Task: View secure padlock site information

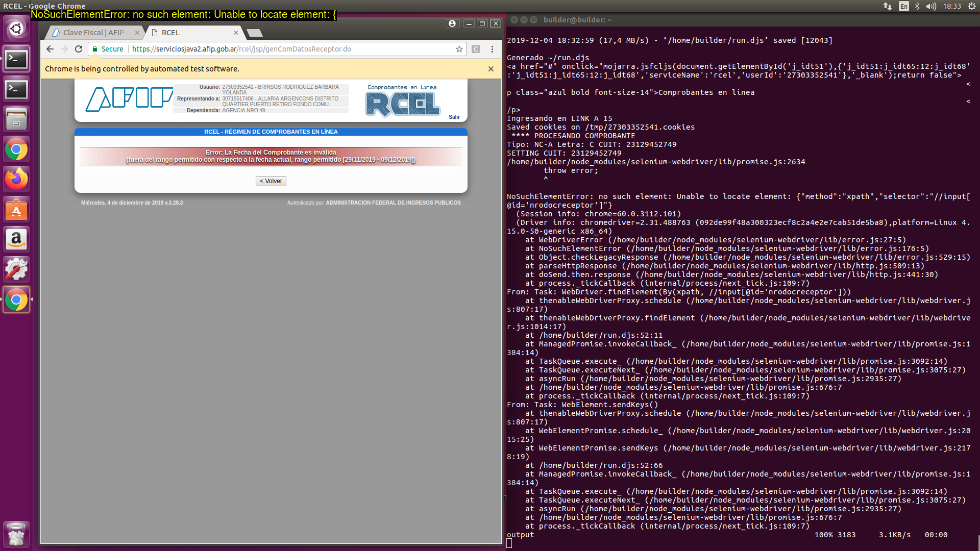Action: [x=95, y=49]
